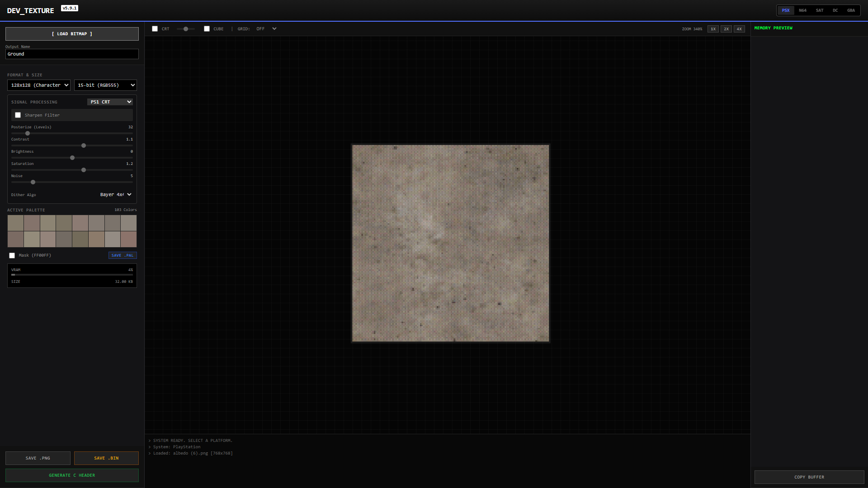Image resolution: width=868 pixels, height=488 pixels.
Task: Open the texture size dropdown
Action: (x=39, y=85)
